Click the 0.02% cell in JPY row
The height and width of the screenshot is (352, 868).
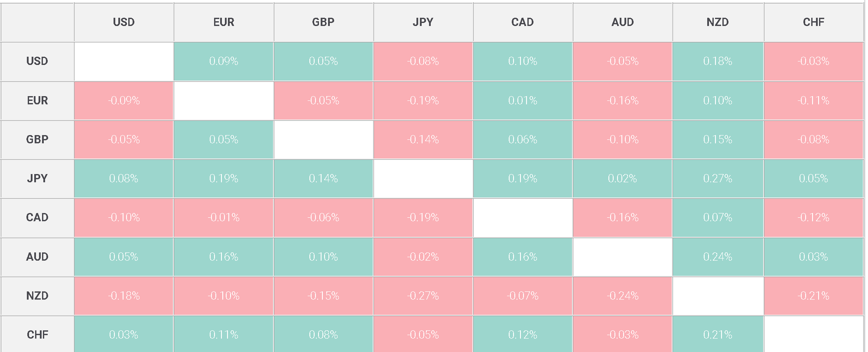pos(622,178)
